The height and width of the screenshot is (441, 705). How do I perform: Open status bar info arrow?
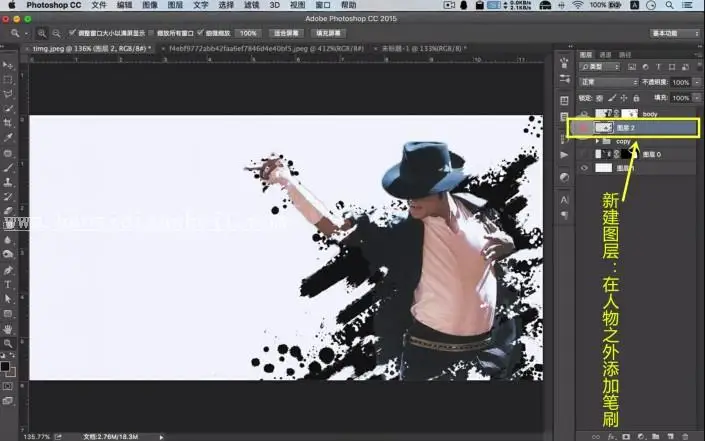[161, 437]
